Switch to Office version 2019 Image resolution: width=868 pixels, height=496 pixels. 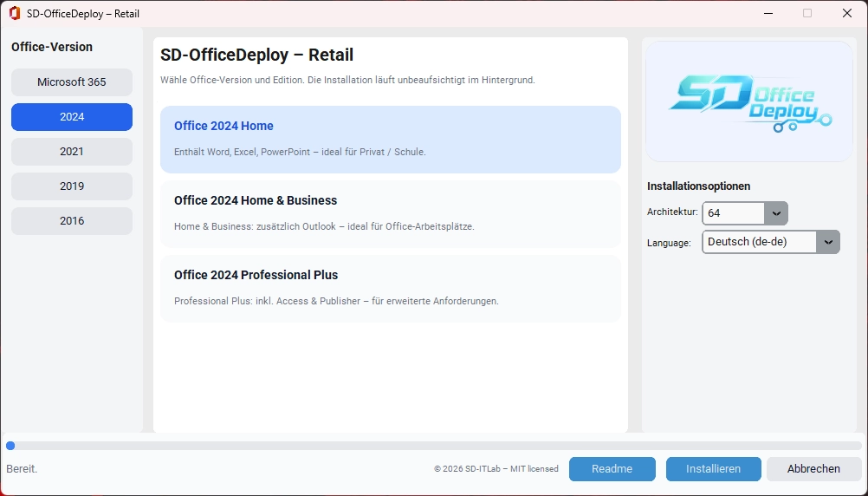(x=72, y=186)
